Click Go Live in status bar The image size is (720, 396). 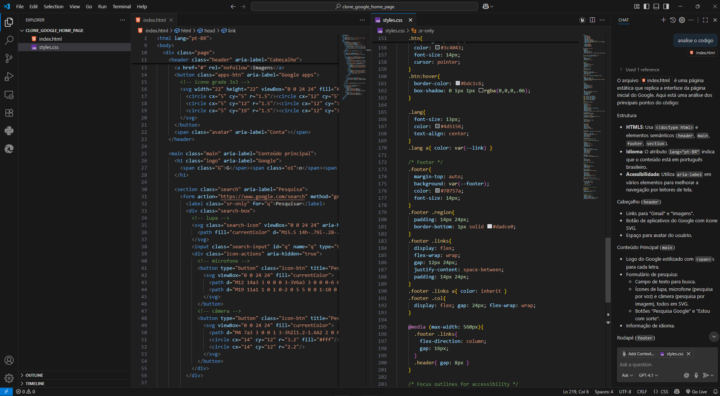click(x=697, y=392)
